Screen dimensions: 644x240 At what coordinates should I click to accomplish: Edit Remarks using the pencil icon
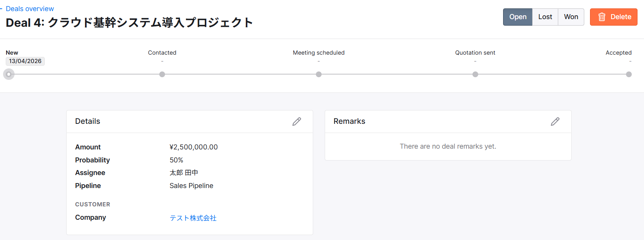point(555,122)
